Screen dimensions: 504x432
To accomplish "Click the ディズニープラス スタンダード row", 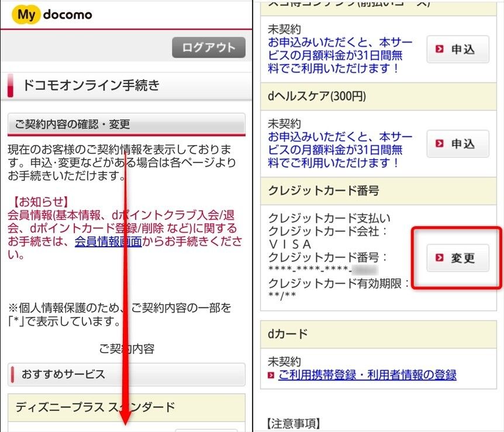I will pyautogui.click(x=126, y=407).
